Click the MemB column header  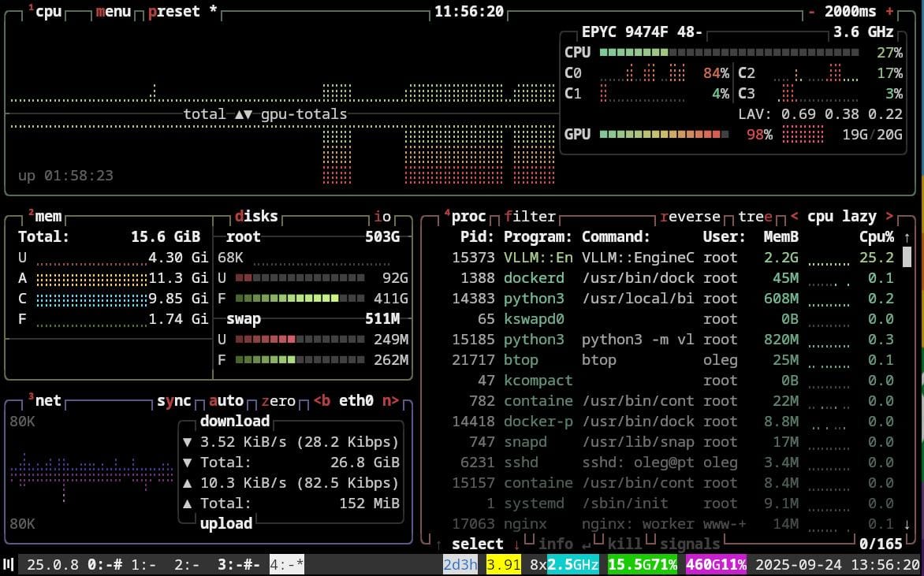point(781,237)
